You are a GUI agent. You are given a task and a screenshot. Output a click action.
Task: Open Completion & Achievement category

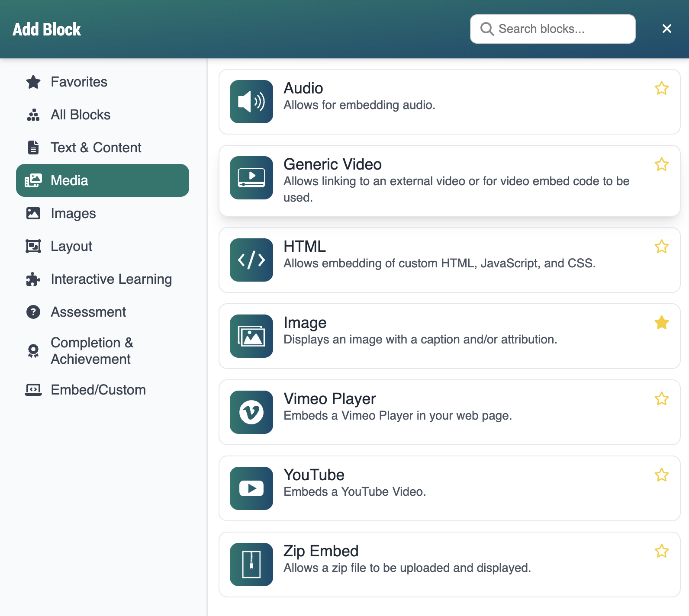tap(103, 351)
